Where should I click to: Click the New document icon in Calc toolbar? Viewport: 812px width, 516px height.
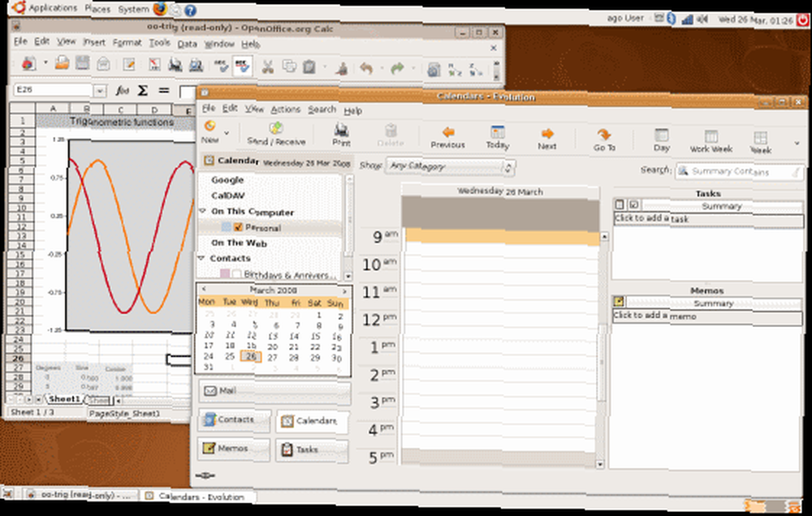click(28, 65)
